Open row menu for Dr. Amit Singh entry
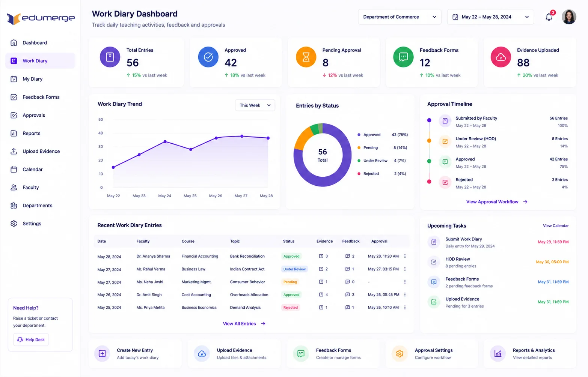 [405, 294]
